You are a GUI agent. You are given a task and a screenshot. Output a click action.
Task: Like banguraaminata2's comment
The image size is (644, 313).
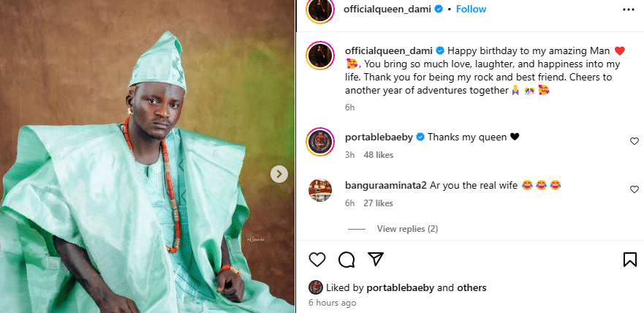pos(634,189)
